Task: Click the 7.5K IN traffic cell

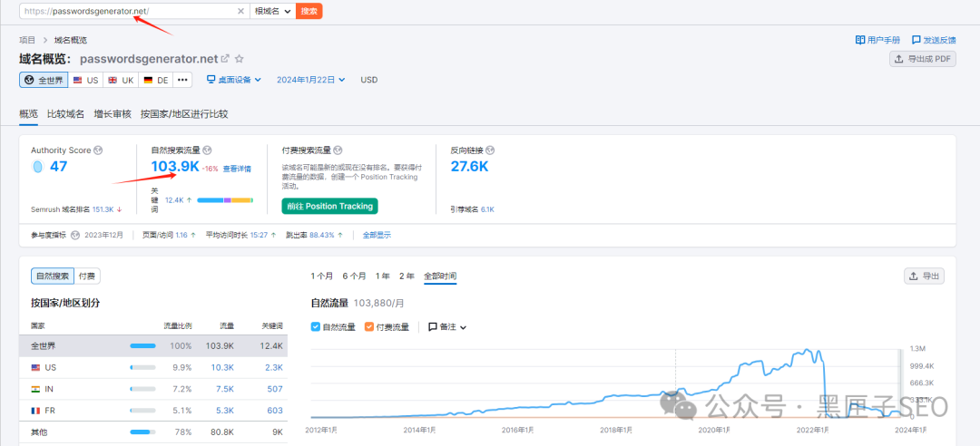Action: (226, 389)
